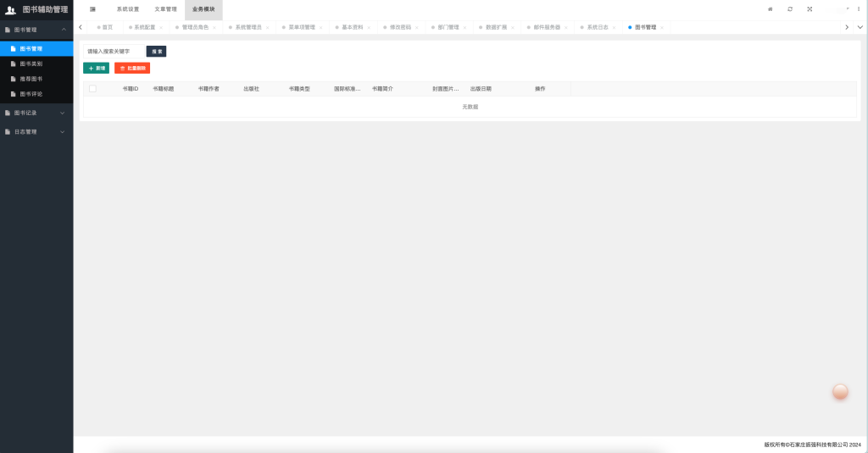Click the fullscreen icon in top bar
This screenshot has width=868, height=453.
(810, 9)
